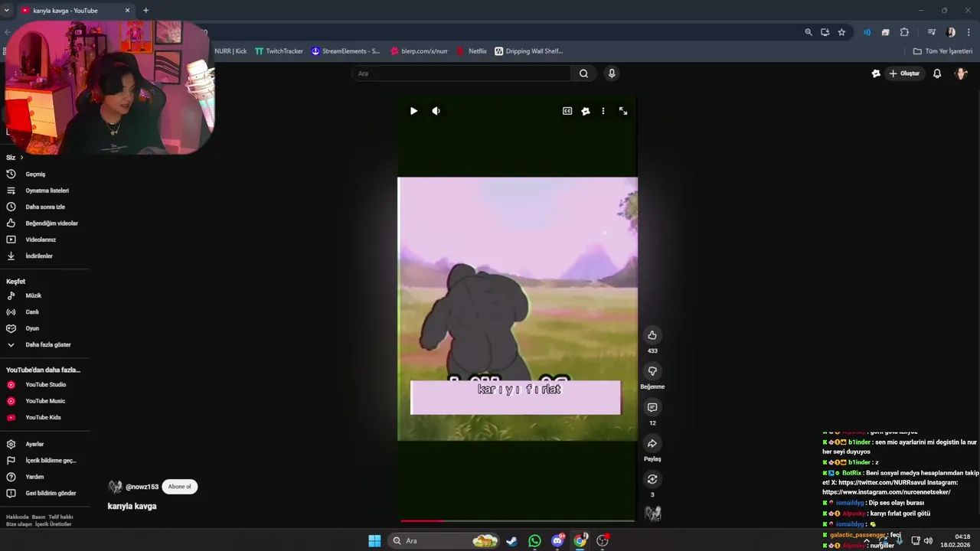
Task: Open the Shorts settings gear icon
Action: tap(586, 111)
